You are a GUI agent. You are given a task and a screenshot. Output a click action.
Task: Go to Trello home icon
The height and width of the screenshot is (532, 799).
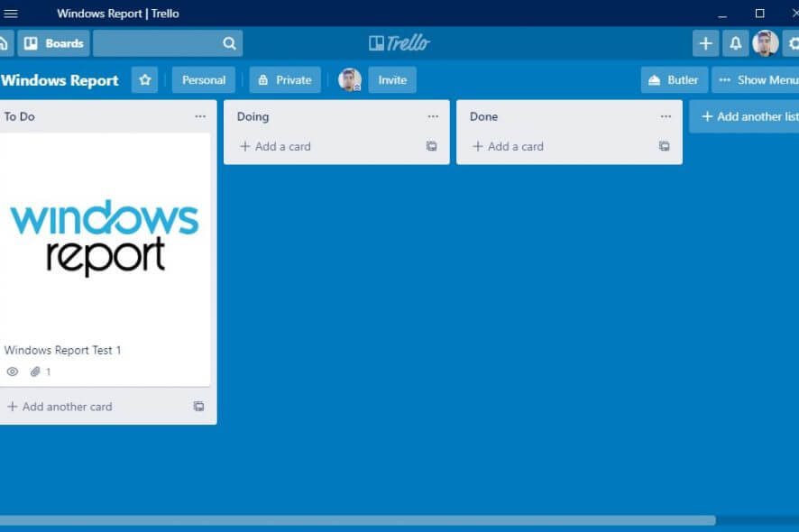[5, 43]
